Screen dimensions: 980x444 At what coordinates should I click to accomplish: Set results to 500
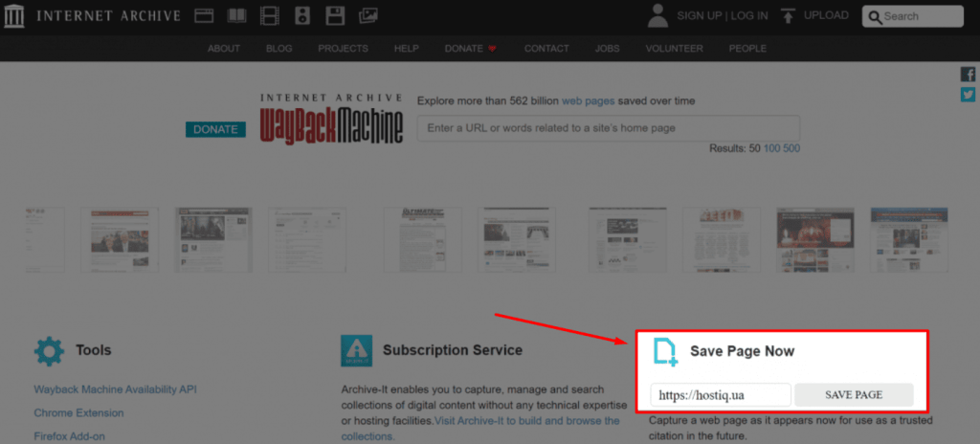pos(791,148)
